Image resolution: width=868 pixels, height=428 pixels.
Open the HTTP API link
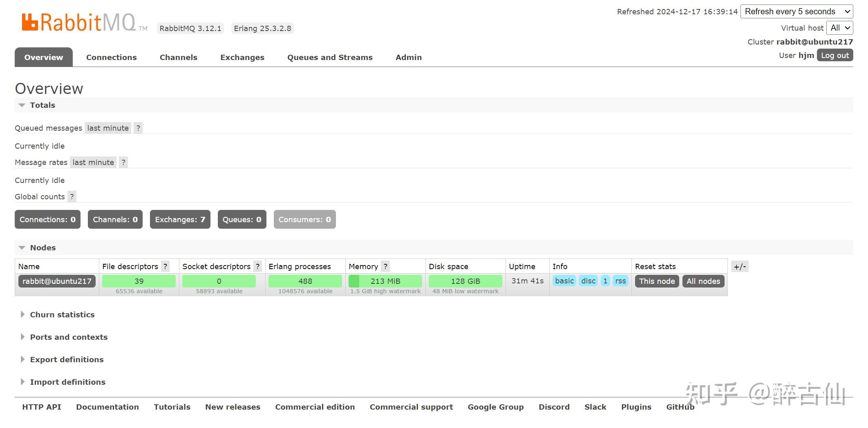click(42, 407)
